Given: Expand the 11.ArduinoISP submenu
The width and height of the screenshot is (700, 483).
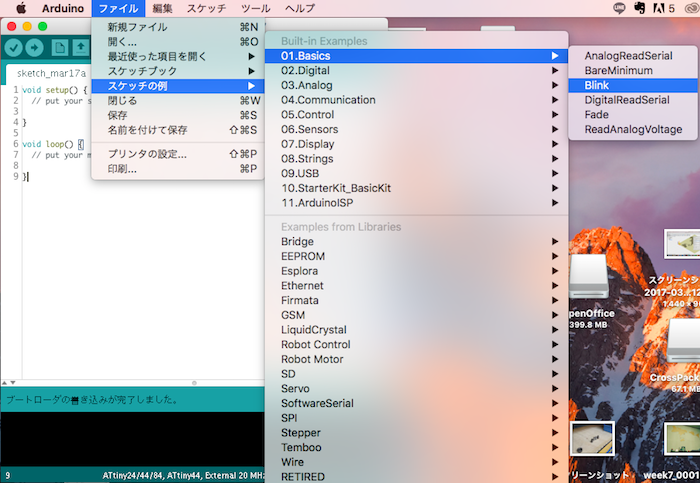Looking at the screenshot, I should [417, 203].
